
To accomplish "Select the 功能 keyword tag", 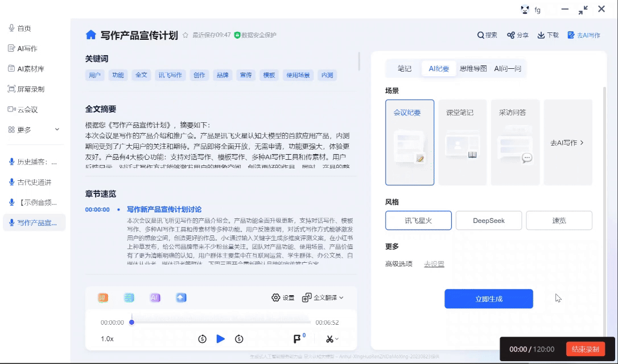I will coord(118,75).
